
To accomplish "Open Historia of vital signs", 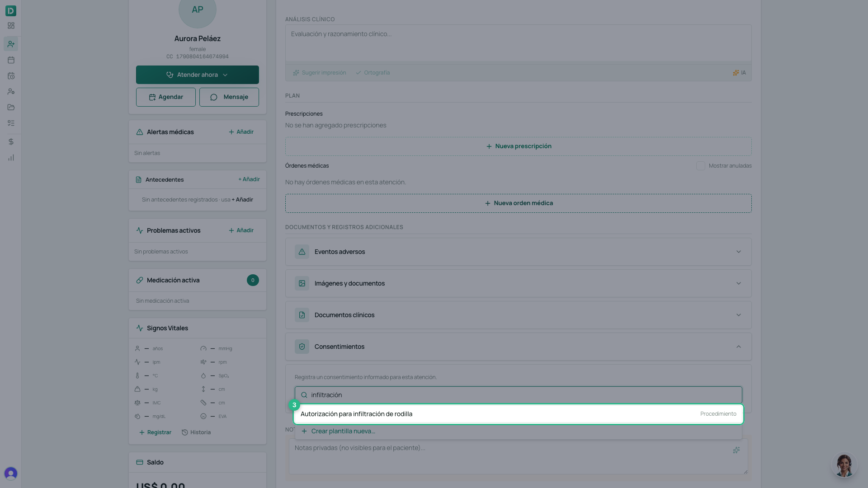I will [196, 432].
